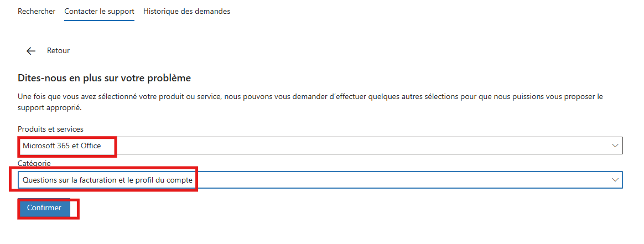The height and width of the screenshot is (244, 644).
Task: Focus dropdown via 'Catégorie' label
Action: [34, 163]
